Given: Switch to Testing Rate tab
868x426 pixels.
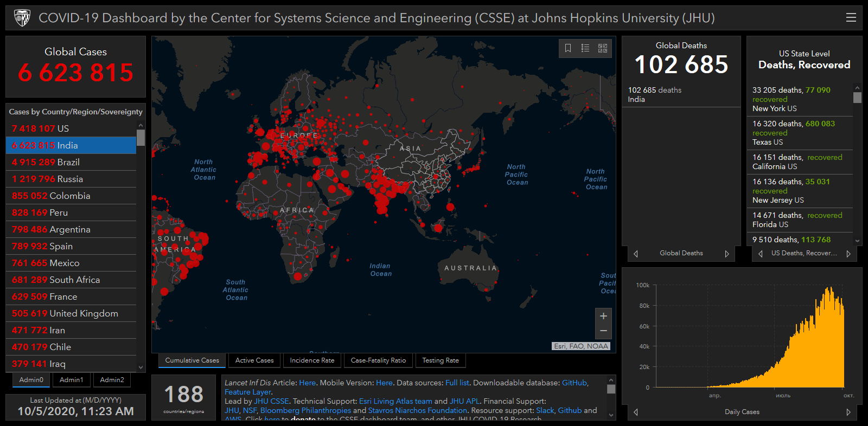Looking at the screenshot, I should [x=441, y=360].
